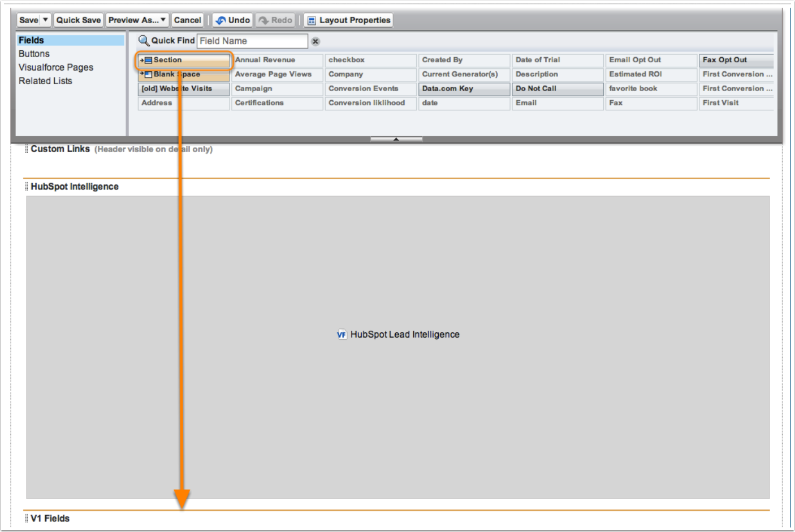
Task: Select the Average Page Views field
Action: (277, 74)
